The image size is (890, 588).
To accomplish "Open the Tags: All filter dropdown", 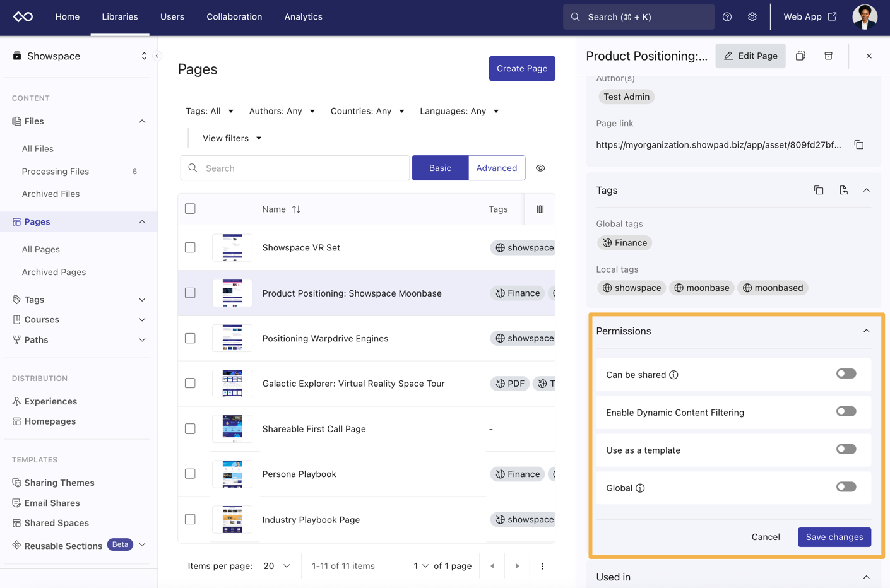I will pyautogui.click(x=210, y=111).
